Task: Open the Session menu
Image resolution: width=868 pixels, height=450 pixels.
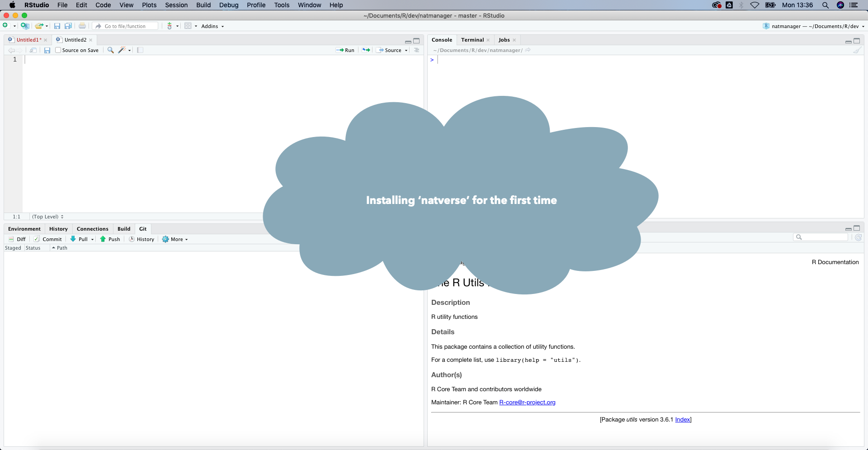Action: pyautogui.click(x=176, y=5)
